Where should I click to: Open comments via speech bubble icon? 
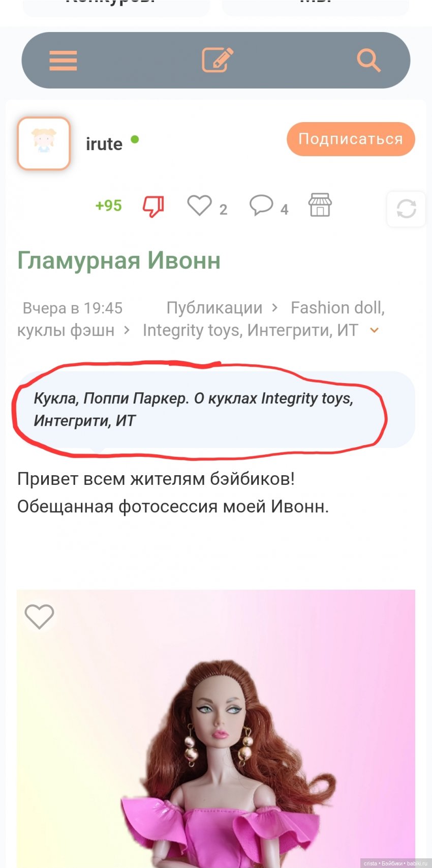point(261,206)
